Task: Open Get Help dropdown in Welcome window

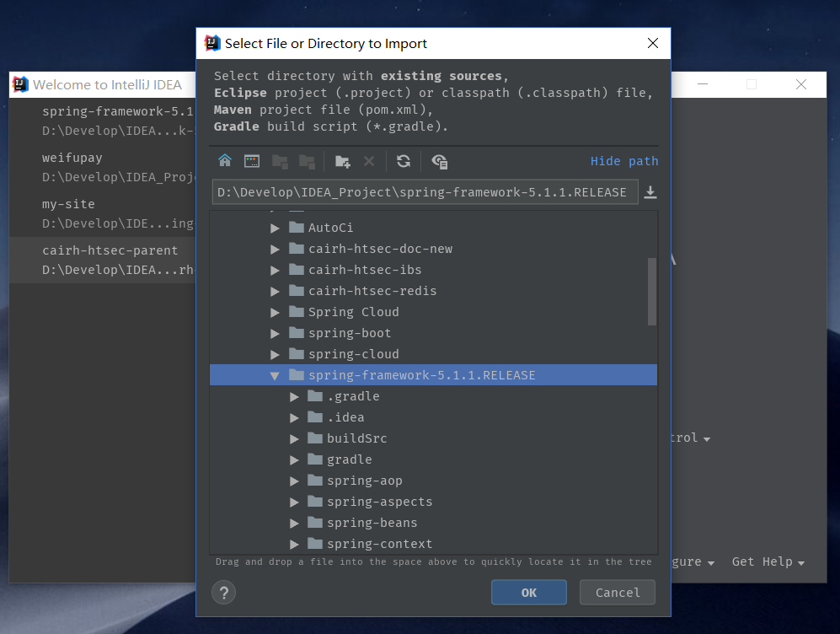Action: click(768, 561)
